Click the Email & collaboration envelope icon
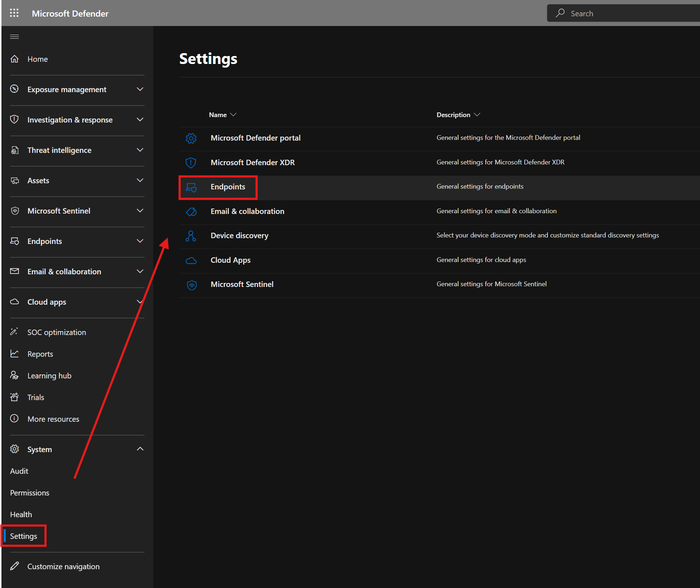The width and height of the screenshot is (700, 588). [x=14, y=271]
